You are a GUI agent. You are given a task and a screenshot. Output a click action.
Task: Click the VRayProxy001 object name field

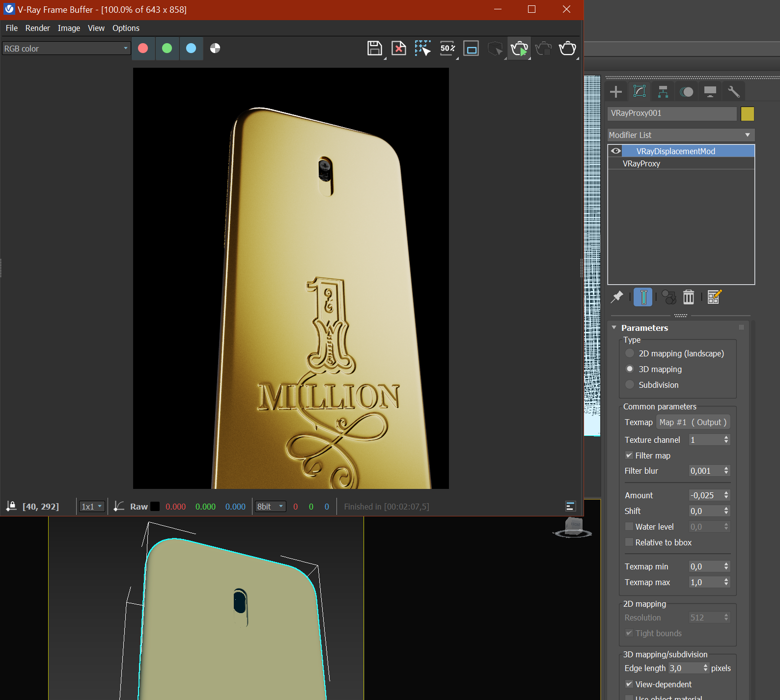coord(672,113)
